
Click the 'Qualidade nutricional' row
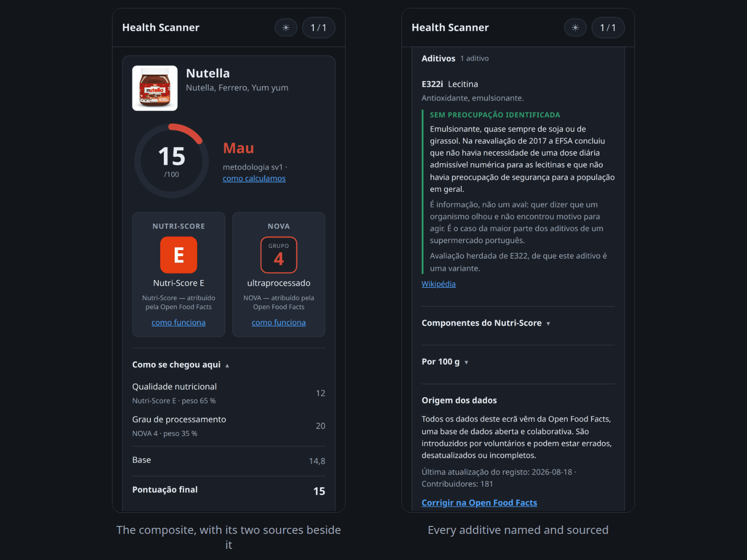point(229,393)
